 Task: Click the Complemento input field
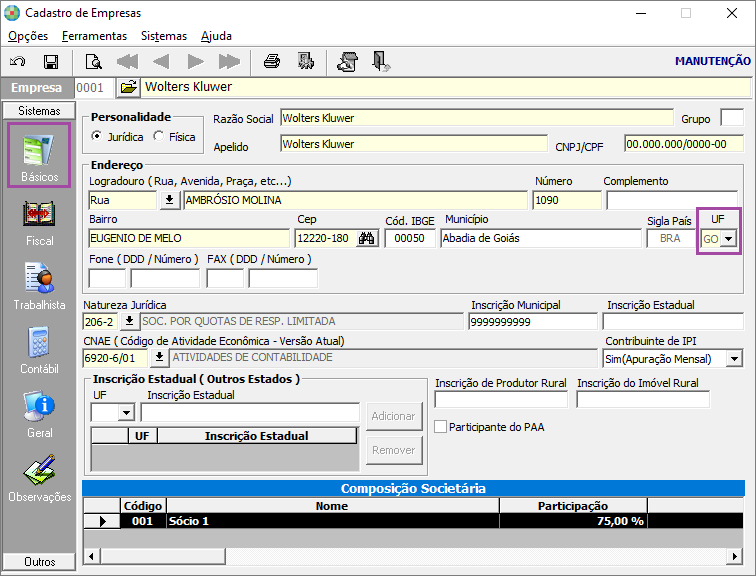[x=672, y=200]
